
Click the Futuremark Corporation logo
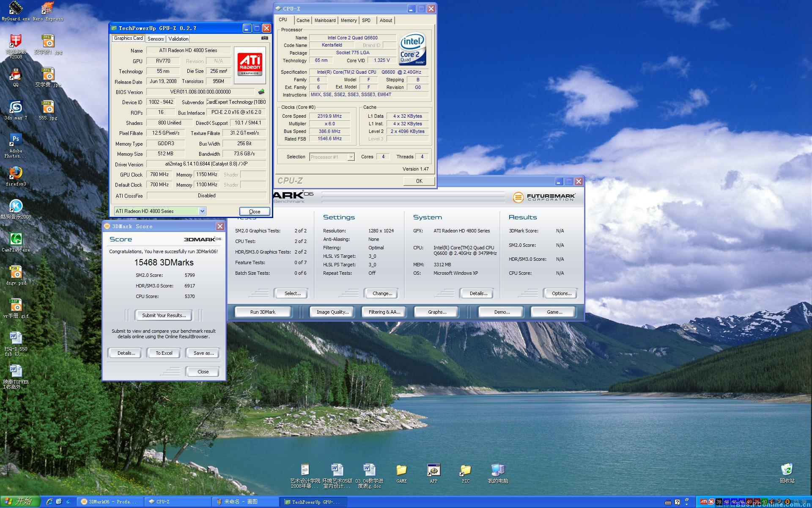coord(544,197)
